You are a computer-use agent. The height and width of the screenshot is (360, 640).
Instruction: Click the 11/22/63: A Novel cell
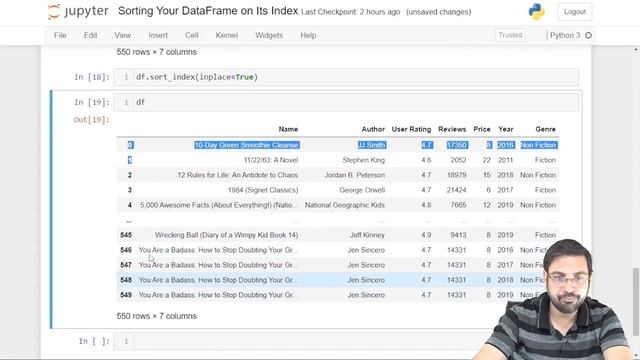coord(271,160)
